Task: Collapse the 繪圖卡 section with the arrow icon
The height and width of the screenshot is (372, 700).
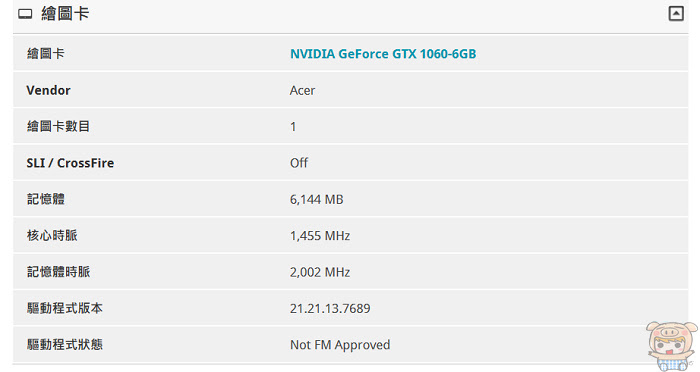Action: [x=676, y=13]
